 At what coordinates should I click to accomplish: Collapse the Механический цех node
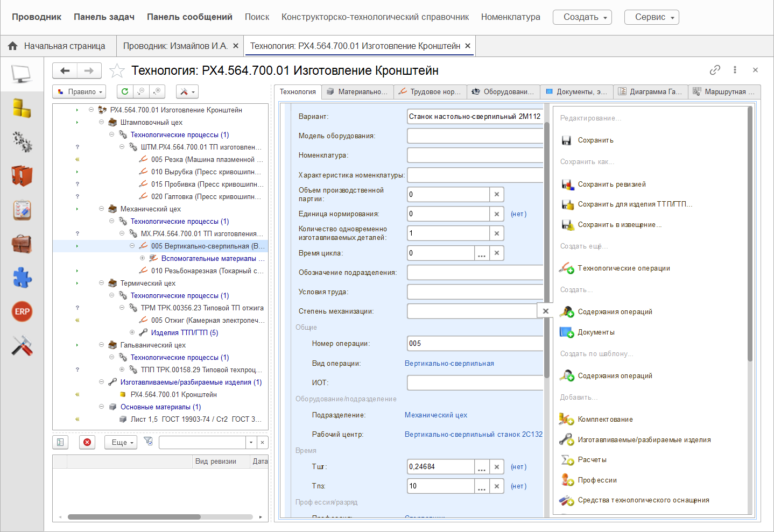[101, 209]
